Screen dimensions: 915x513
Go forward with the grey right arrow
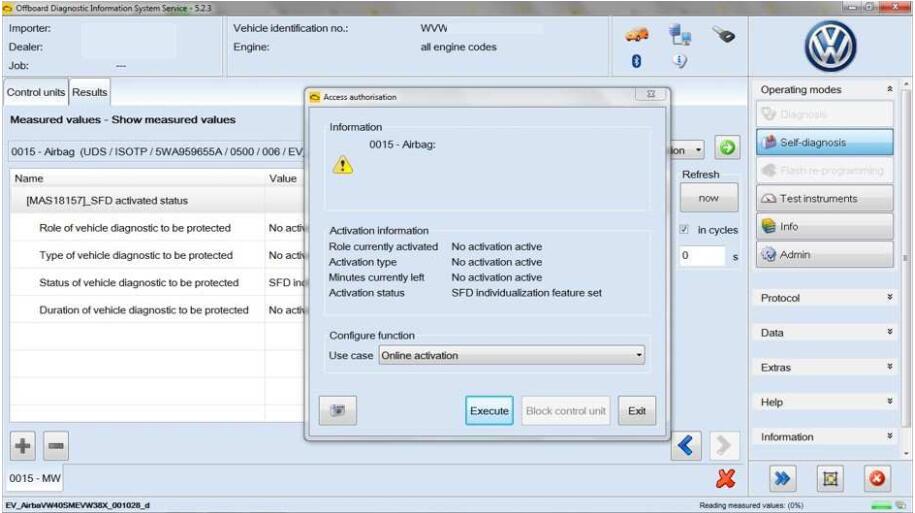coord(724,446)
